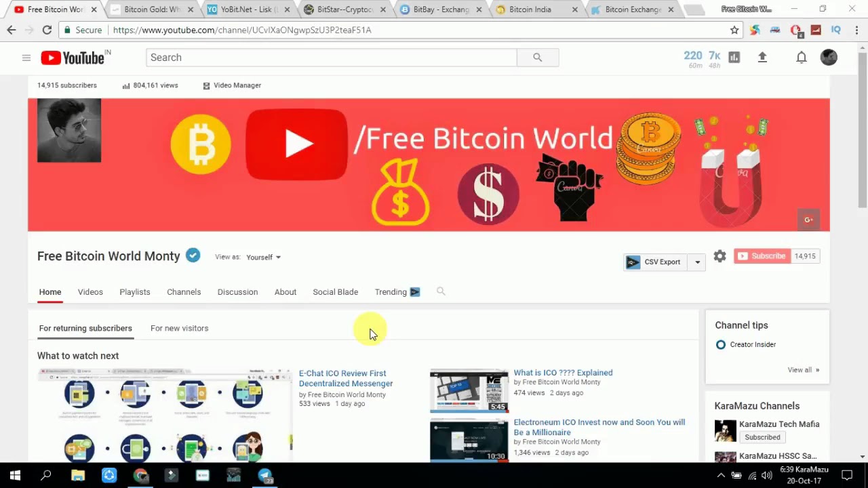The height and width of the screenshot is (488, 868).
Task: Switch to the Playlists tab
Action: tap(135, 292)
